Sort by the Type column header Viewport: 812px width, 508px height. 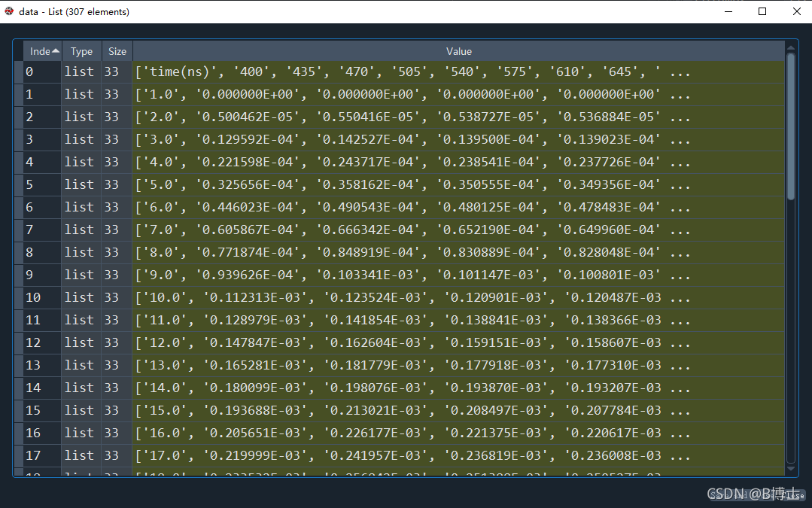(81, 51)
